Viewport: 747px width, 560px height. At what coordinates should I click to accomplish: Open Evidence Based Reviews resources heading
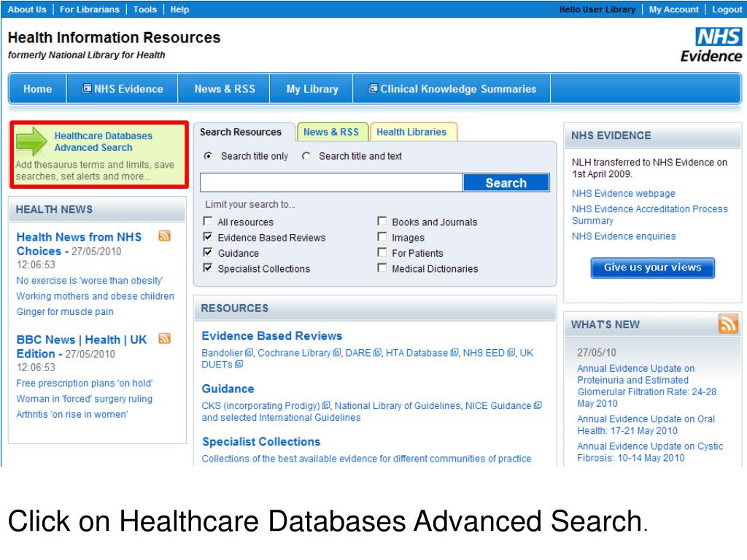(272, 335)
